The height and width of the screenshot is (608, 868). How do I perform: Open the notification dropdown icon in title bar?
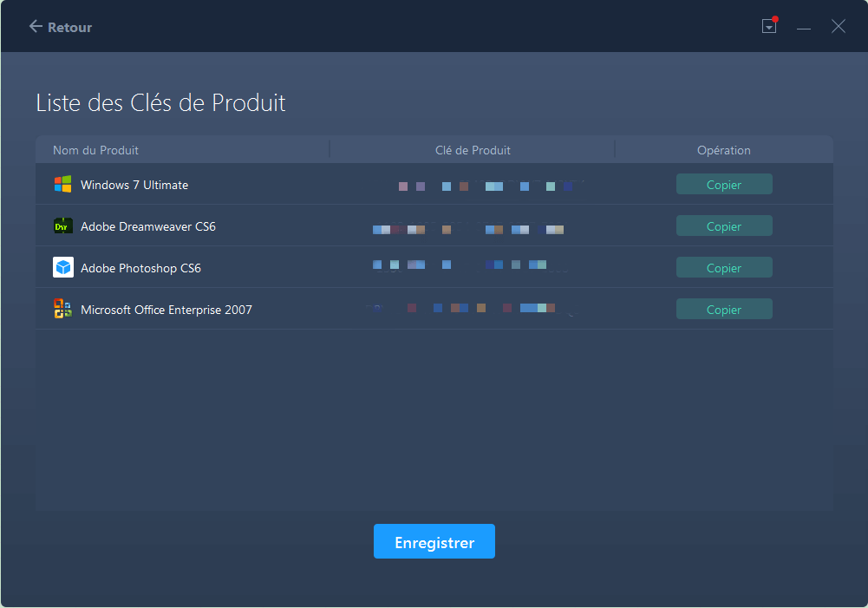pyautogui.click(x=769, y=25)
